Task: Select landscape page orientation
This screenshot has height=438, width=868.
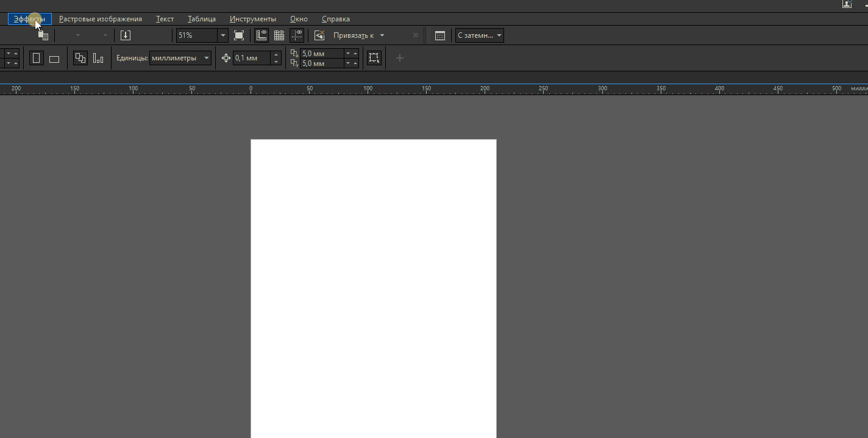Action: (x=54, y=59)
